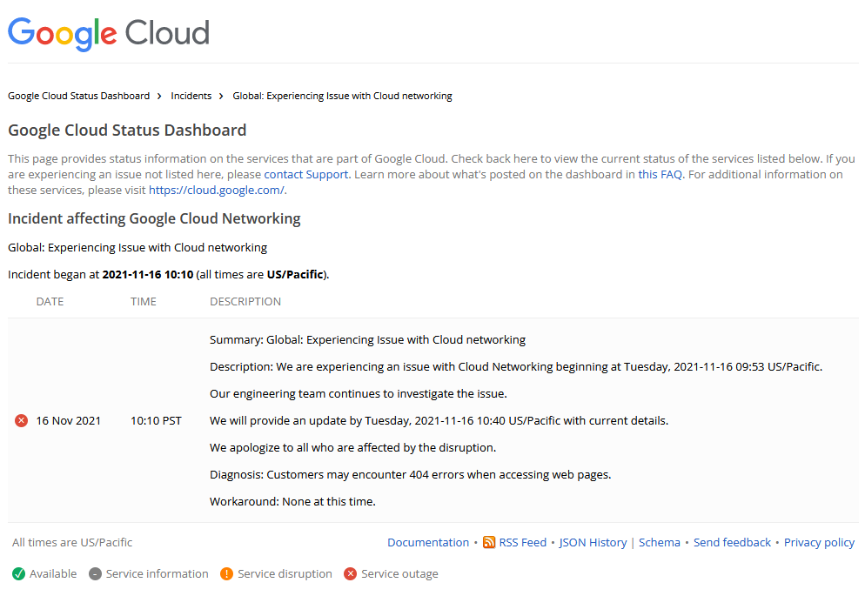
Task: Click the Service outage legend label
Action: pyautogui.click(x=400, y=574)
